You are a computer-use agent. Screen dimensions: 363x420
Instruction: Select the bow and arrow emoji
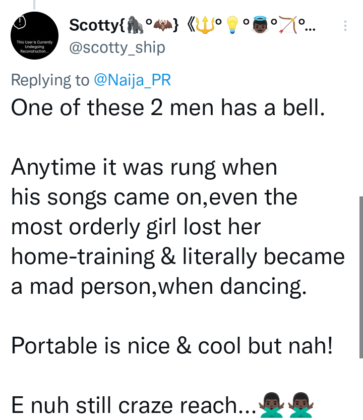coord(287,25)
